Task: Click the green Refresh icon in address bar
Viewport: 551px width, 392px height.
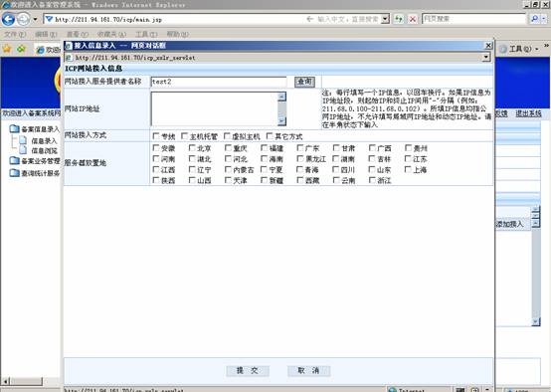Action: [399, 19]
